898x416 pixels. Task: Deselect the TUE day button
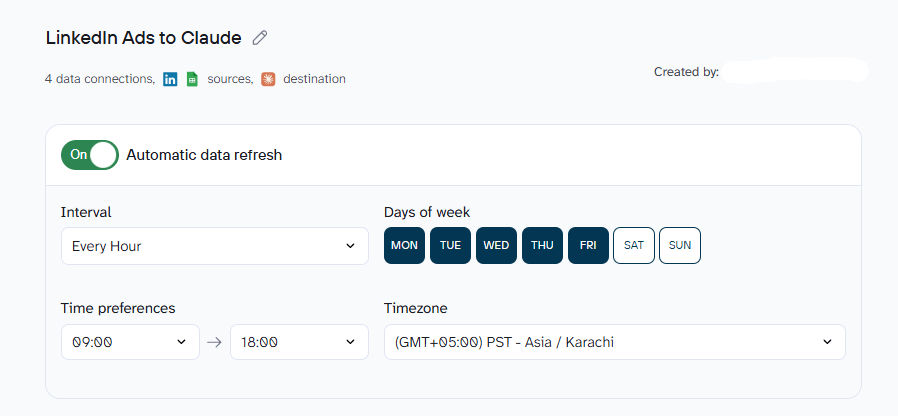point(450,245)
